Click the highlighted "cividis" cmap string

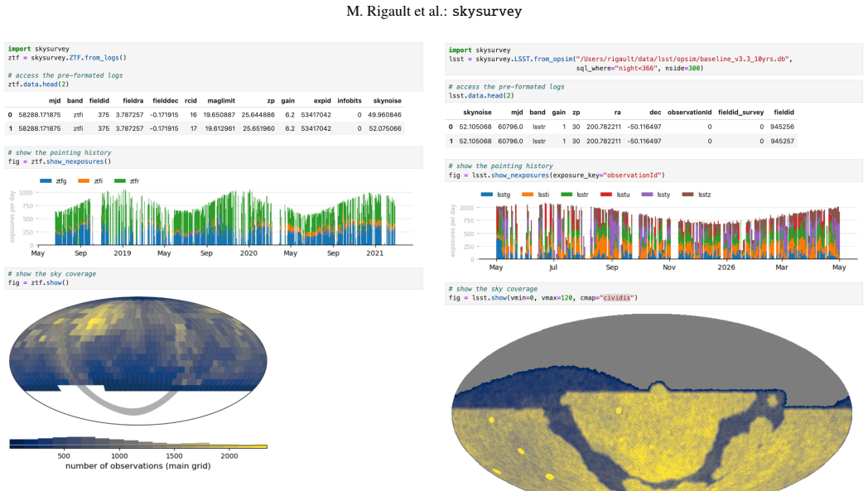(x=619, y=298)
